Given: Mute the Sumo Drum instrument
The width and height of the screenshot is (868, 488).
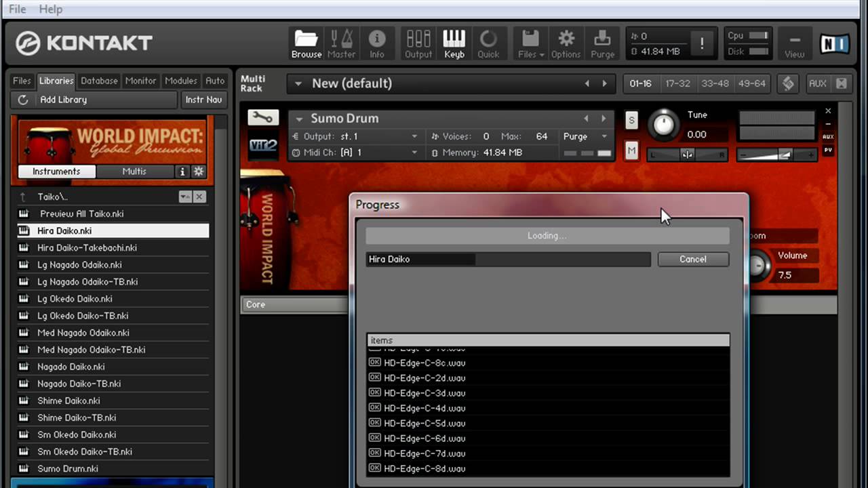Looking at the screenshot, I should (631, 150).
